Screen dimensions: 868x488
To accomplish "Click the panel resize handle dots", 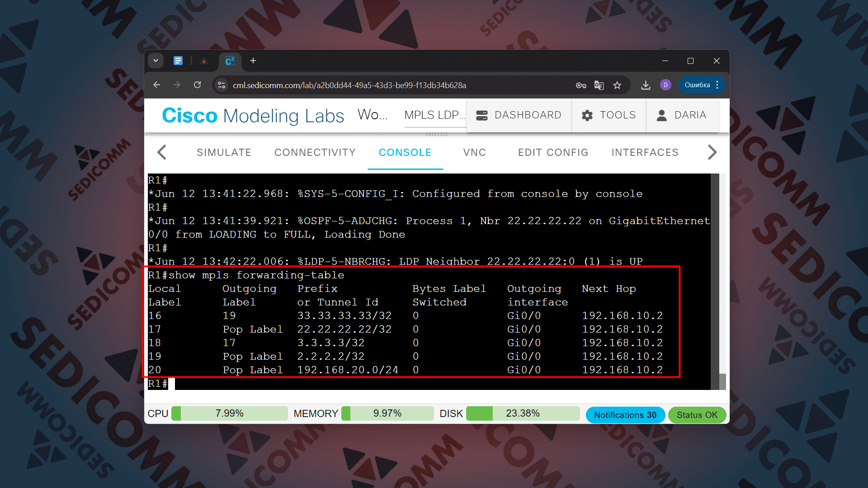I will tap(437, 134).
